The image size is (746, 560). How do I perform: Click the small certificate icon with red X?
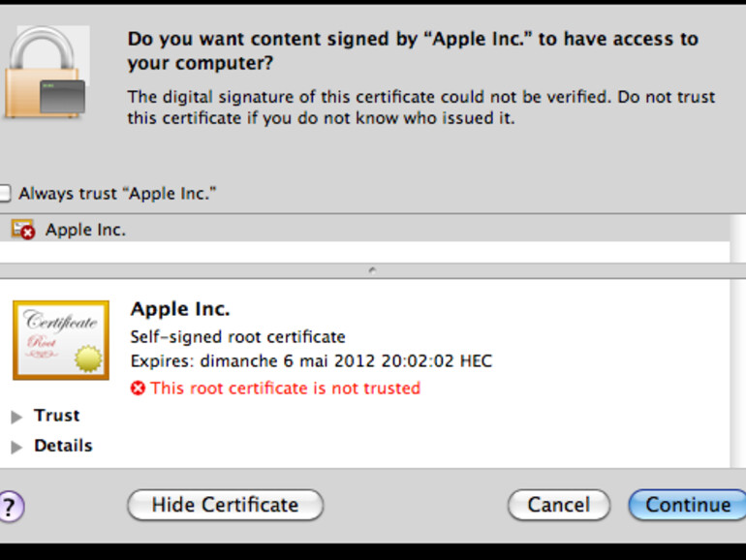coord(22,230)
